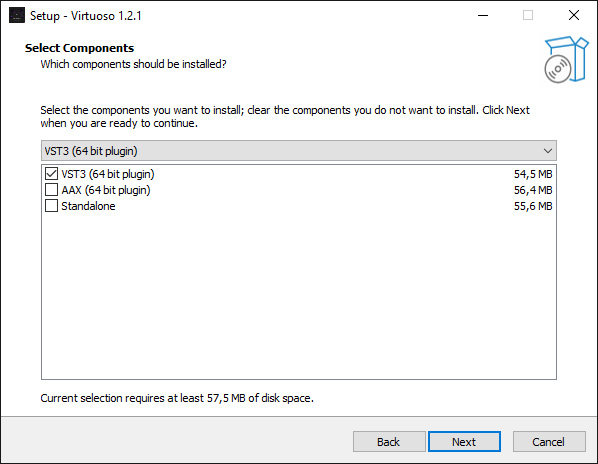
Task: Enable the AAX (64 bit plugin) checkbox
Action: pos(51,190)
